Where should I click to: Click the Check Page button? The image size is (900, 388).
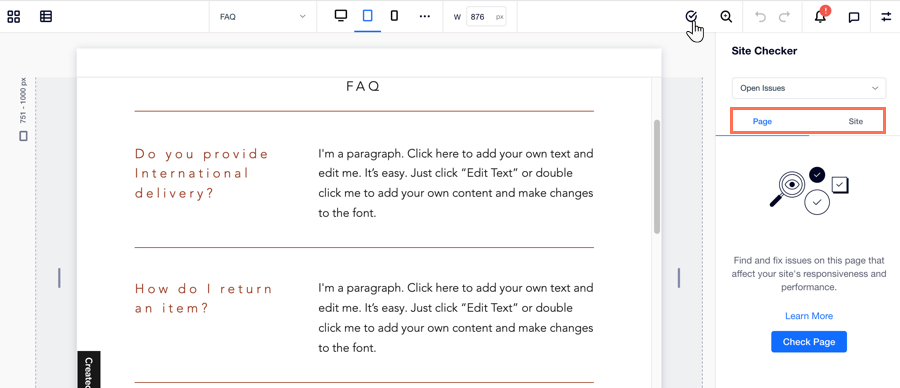click(809, 342)
